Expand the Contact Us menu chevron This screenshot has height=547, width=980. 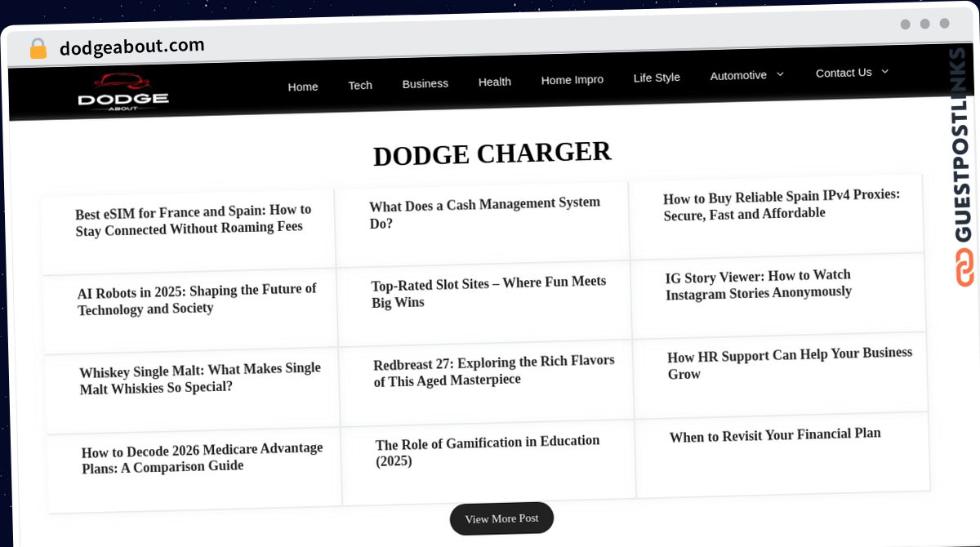coord(885,71)
